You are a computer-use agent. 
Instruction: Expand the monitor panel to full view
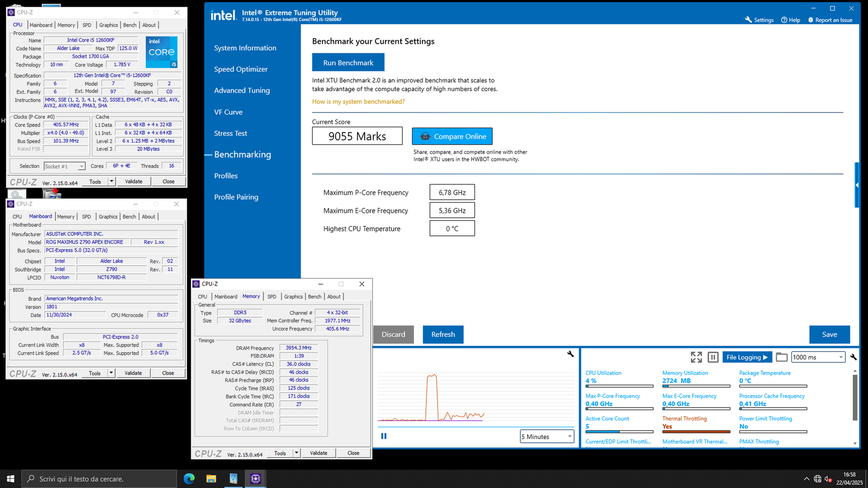(696, 357)
